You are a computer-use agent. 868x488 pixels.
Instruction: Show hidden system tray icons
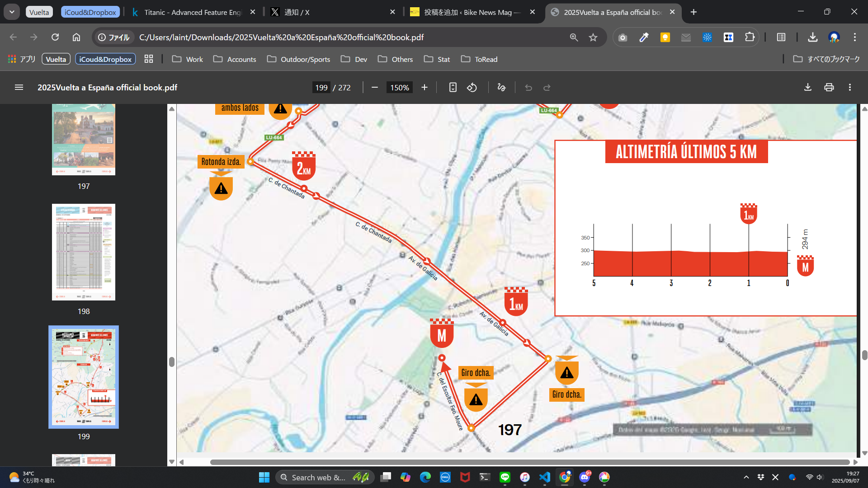pos(746,477)
